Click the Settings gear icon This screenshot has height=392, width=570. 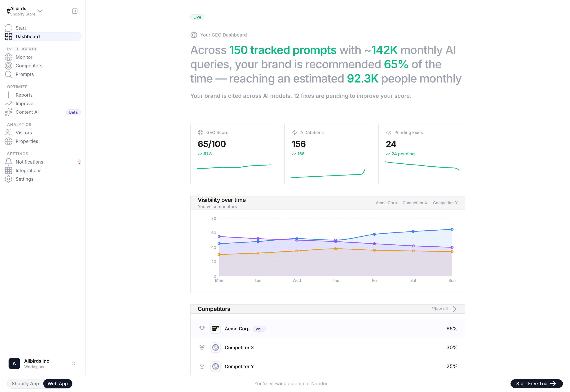coord(9,179)
